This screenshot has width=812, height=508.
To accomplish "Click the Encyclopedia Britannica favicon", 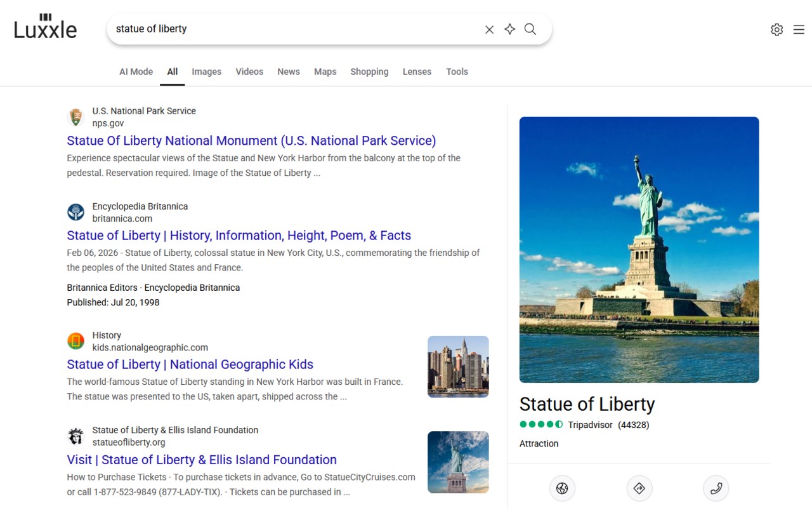I will coord(75,212).
